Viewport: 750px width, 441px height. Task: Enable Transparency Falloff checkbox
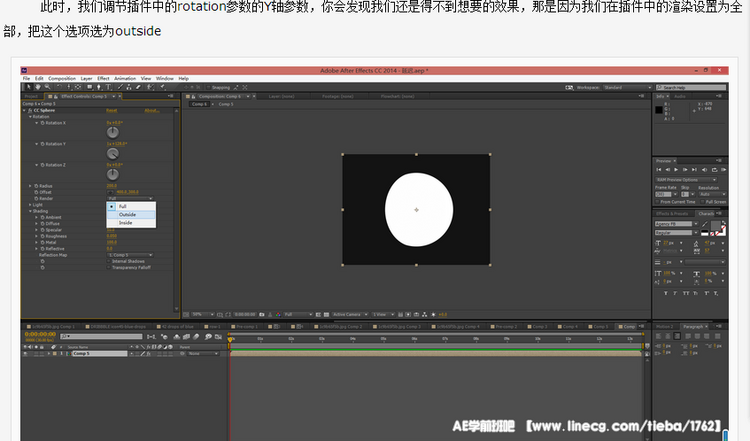(109, 267)
